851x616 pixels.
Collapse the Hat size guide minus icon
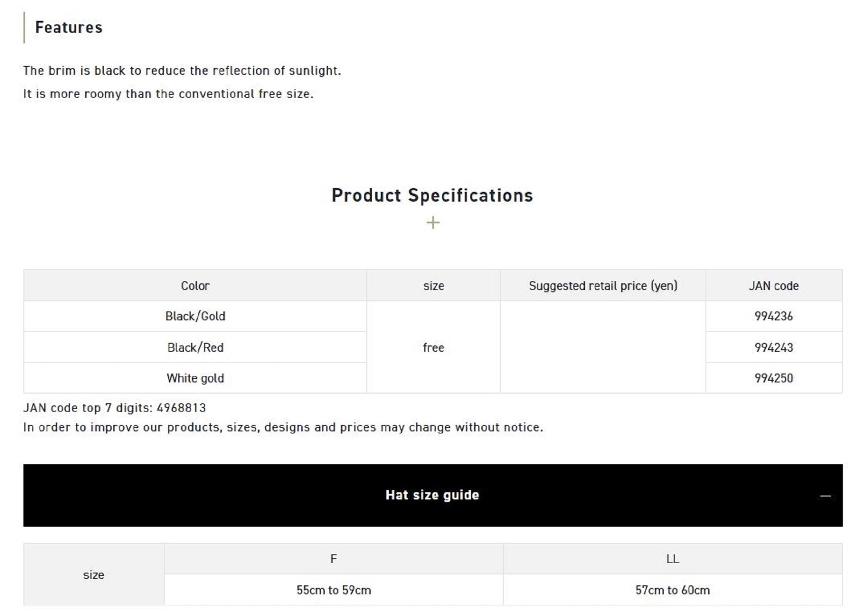tap(825, 496)
